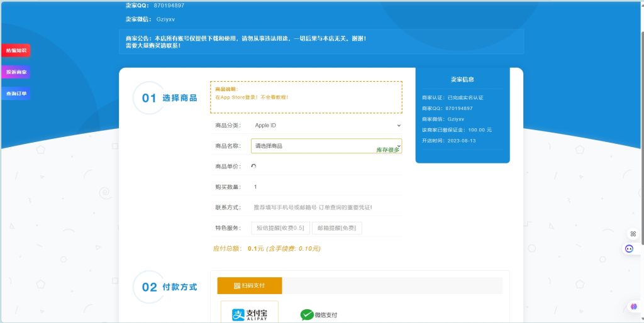Screen dimensions: 644x323
Task: Click the 01 选择商品 step heading
Action: (x=169, y=98)
